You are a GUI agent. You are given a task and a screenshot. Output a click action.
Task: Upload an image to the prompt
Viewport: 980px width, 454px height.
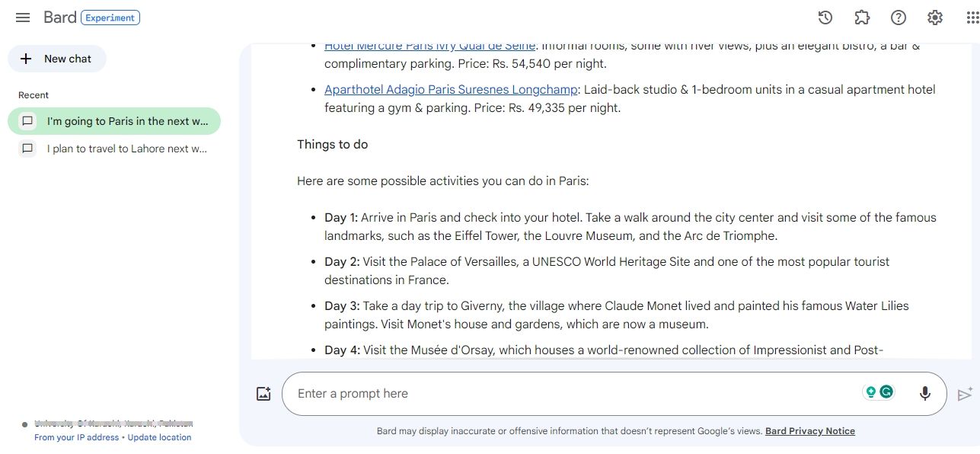263,393
